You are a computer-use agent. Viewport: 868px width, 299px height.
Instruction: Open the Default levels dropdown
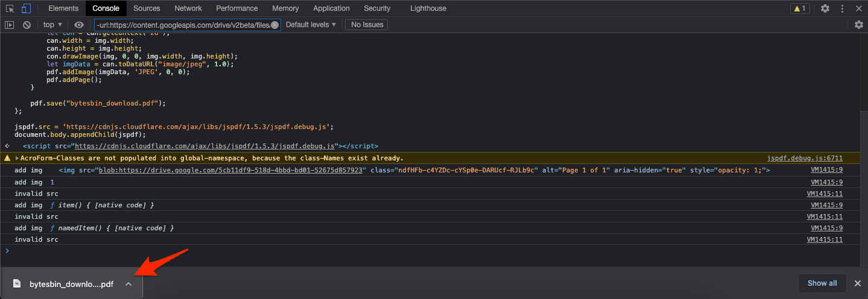[x=311, y=25]
